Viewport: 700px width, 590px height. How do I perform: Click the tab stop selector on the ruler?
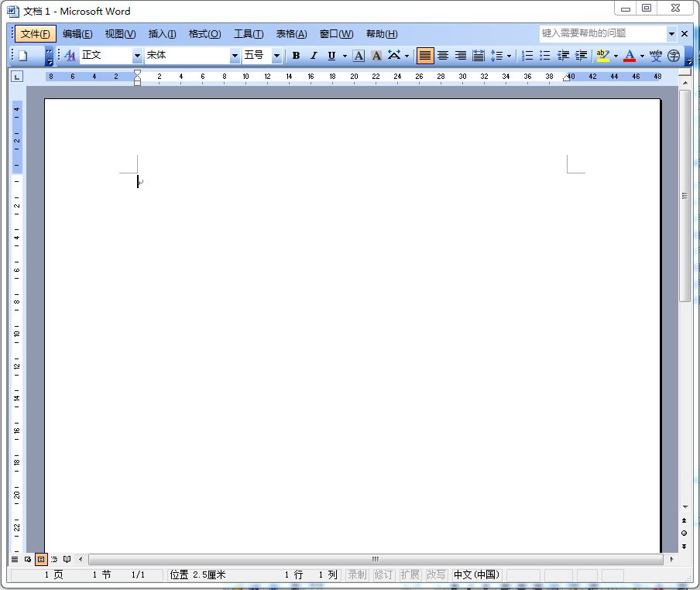click(x=17, y=77)
